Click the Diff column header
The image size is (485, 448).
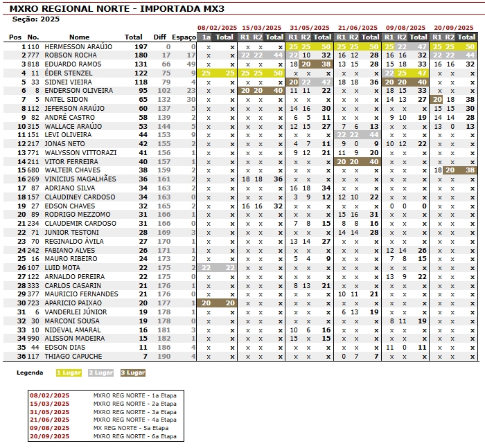[160, 37]
